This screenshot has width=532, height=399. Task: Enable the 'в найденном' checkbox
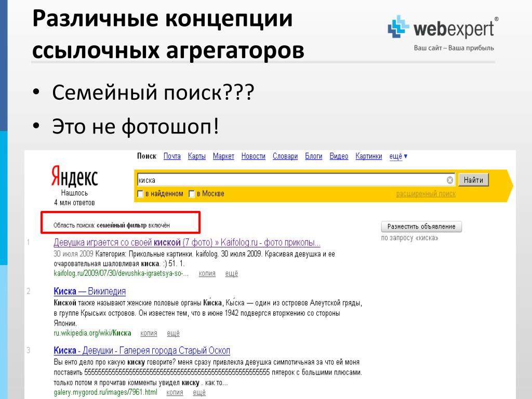coord(140,194)
